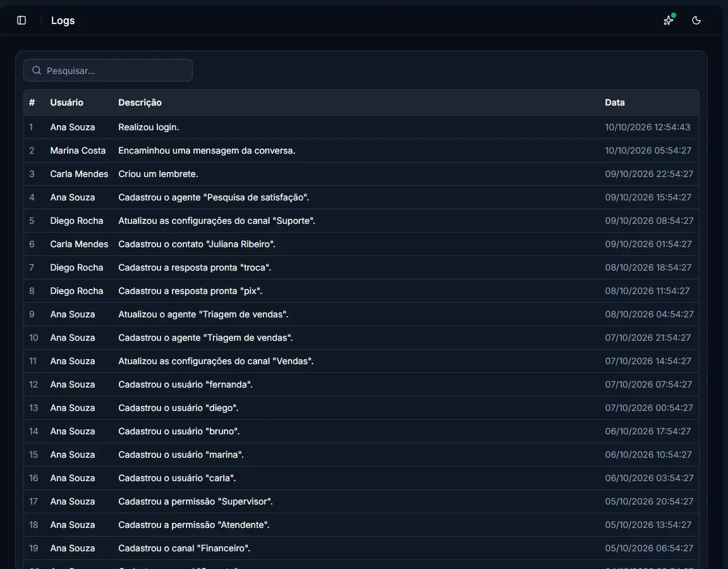The height and width of the screenshot is (569, 728).
Task: Select the date 09/10/2026 22:54:27
Action: click(649, 174)
